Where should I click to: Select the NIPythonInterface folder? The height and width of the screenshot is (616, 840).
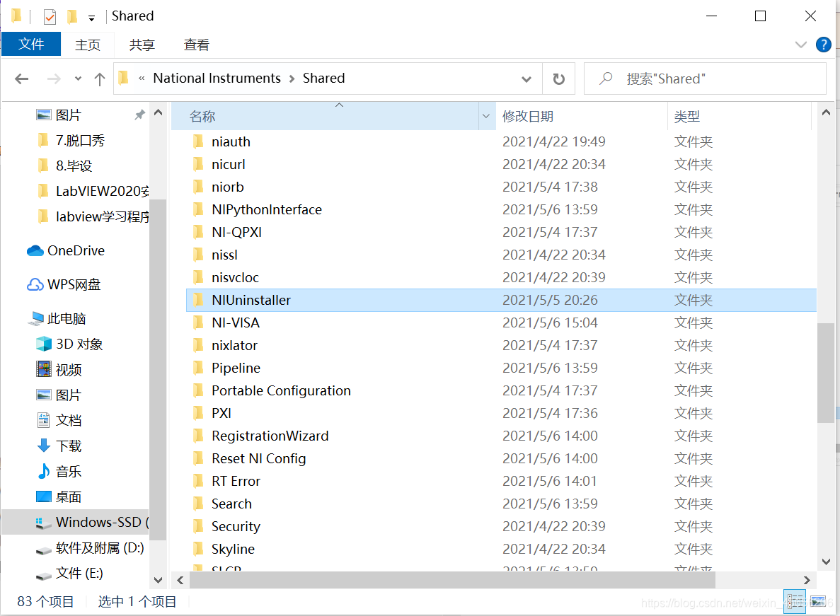point(501,209)
